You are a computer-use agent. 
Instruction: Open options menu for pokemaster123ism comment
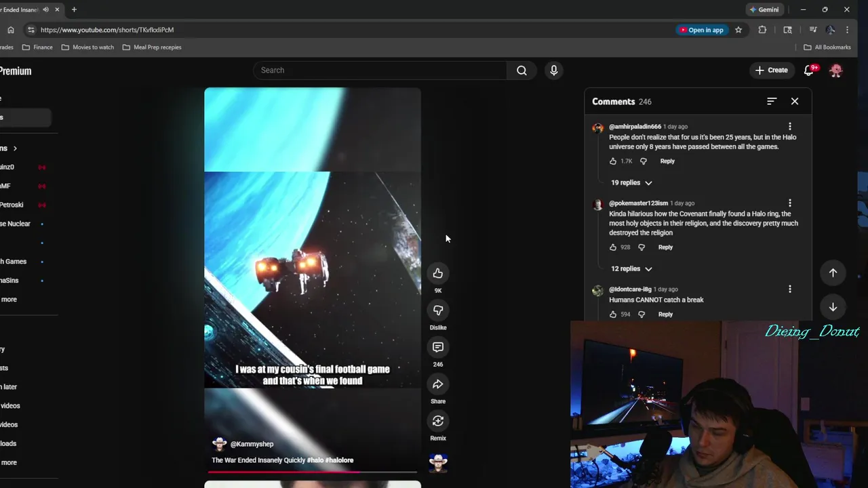pos(790,203)
